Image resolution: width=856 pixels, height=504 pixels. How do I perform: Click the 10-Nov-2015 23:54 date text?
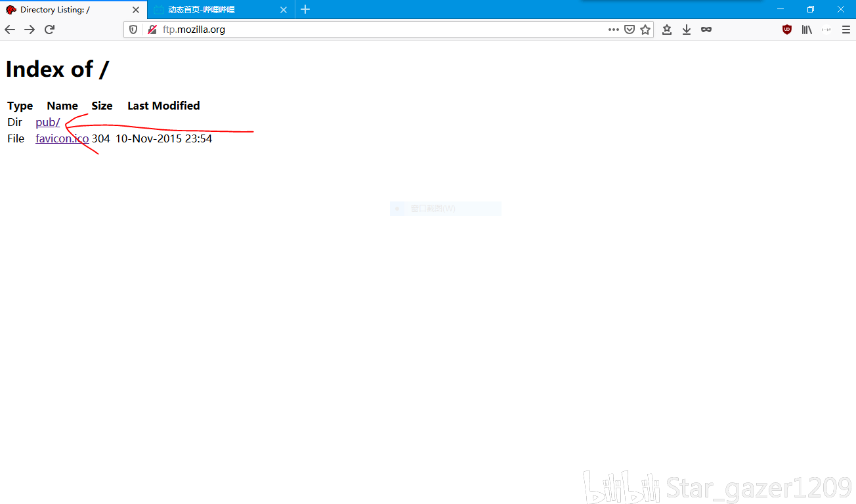(164, 138)
